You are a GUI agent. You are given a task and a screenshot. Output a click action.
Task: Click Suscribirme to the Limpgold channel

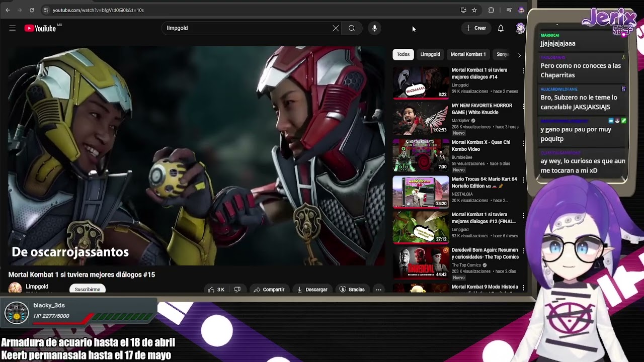coord(88,289)
